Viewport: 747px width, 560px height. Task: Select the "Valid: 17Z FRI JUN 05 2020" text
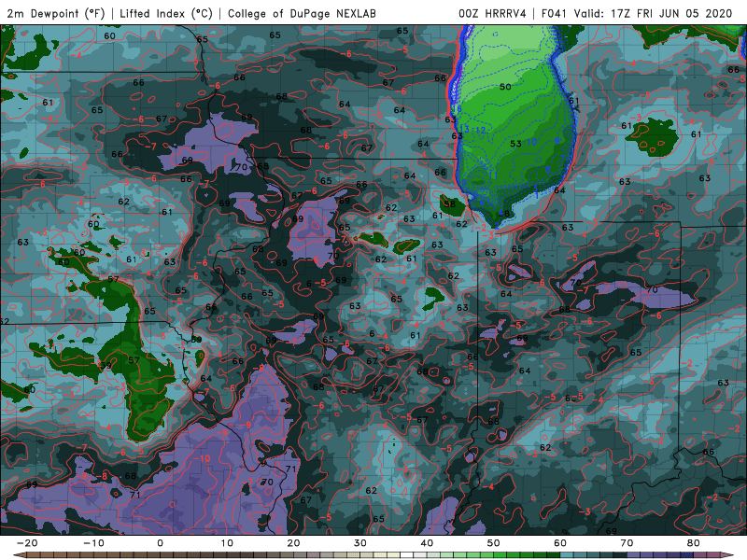pyautogui.click(x=653, y=14)
